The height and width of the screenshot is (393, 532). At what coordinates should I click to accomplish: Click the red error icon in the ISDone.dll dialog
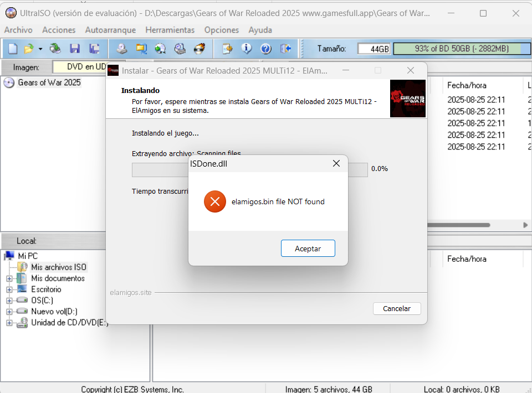(x=215, y=201)
